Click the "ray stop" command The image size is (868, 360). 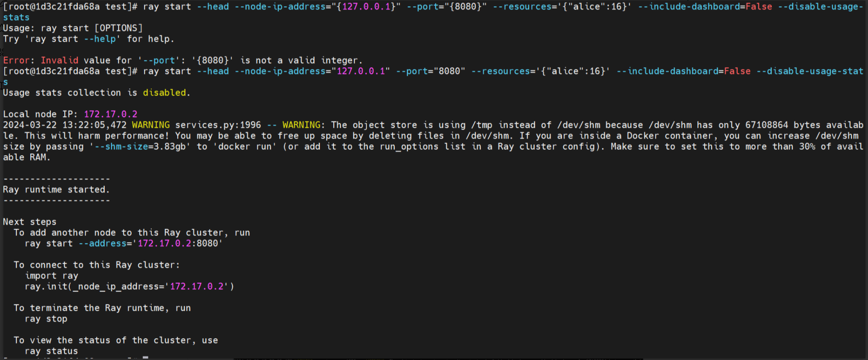[46, 319]
